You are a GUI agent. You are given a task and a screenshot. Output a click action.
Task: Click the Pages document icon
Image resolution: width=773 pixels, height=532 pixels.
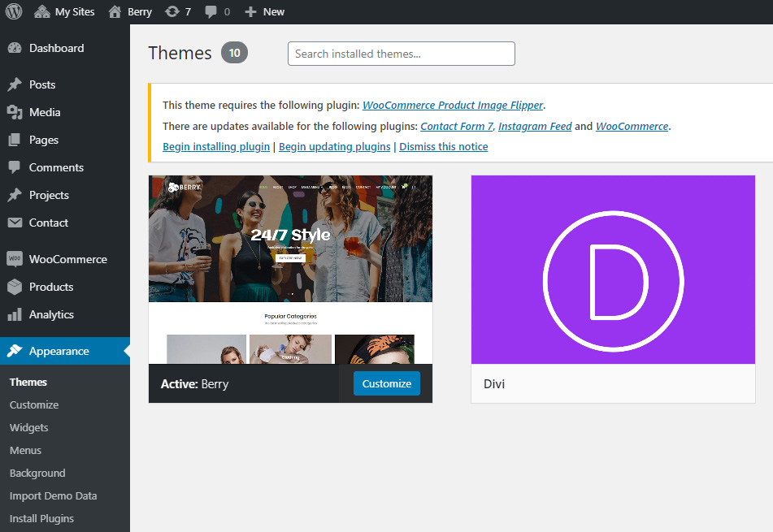pos(15,140)
